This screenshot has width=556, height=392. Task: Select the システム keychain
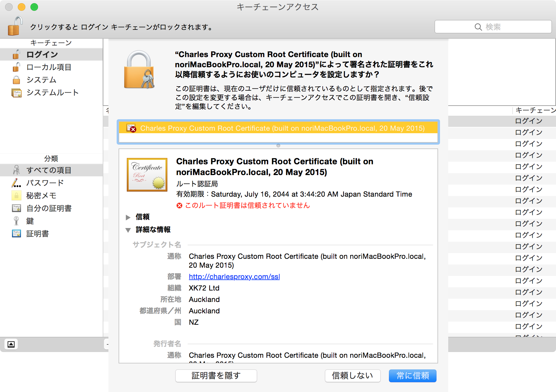click(x=51, y=80)
